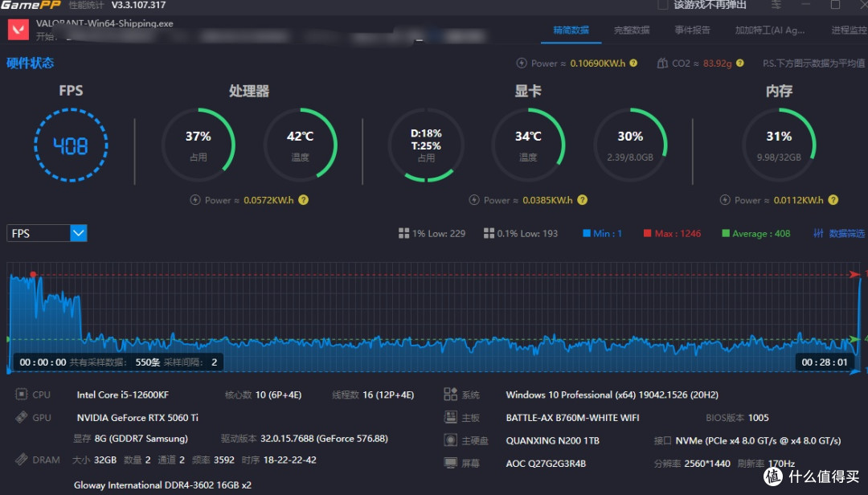Viewport: 868px width, 495px height.
Task: Click the chart end time 00:28:01 label
Action: [825, 362]
